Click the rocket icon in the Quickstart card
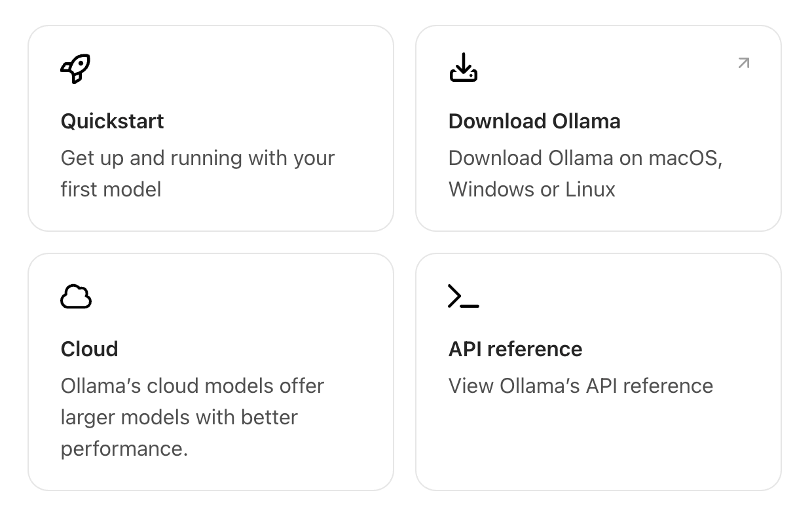 [x=75, y=68]
